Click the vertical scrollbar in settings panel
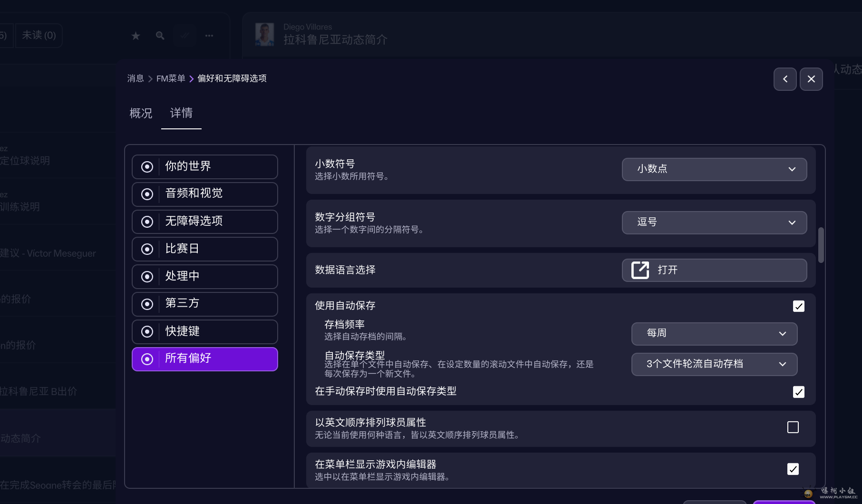The image size is (862, 504). pos(821,245)
